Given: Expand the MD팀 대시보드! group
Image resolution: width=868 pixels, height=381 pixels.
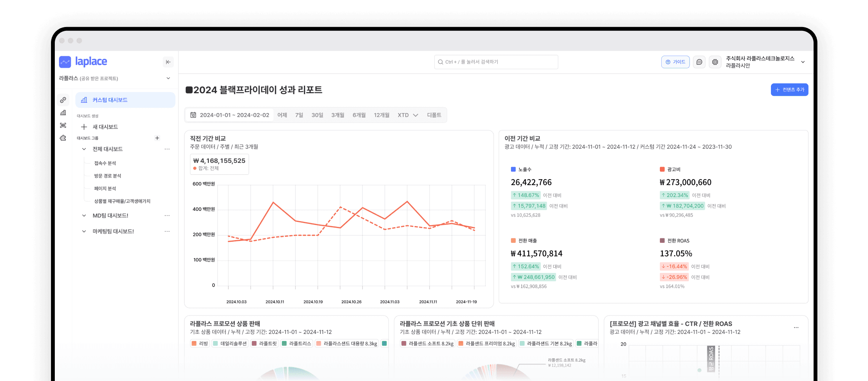Looking at the screenshot, I should [84, 215].
